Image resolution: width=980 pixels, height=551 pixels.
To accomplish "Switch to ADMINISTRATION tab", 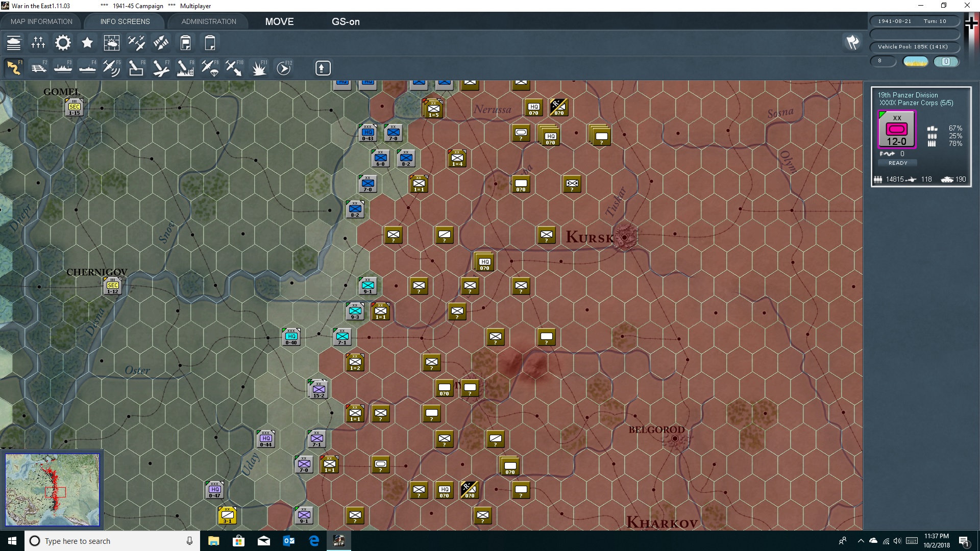I will tap(209, 21).
